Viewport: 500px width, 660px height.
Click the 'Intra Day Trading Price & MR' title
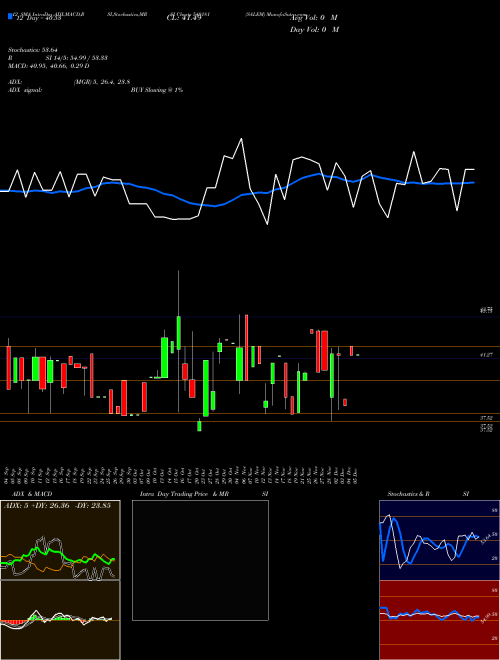pyautogui.click(x=184, y=494)
